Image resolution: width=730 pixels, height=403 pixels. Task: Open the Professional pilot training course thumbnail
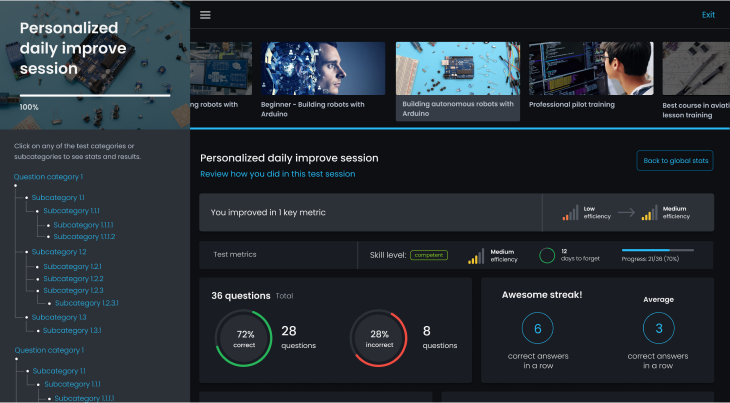click(x=590, y=68)
